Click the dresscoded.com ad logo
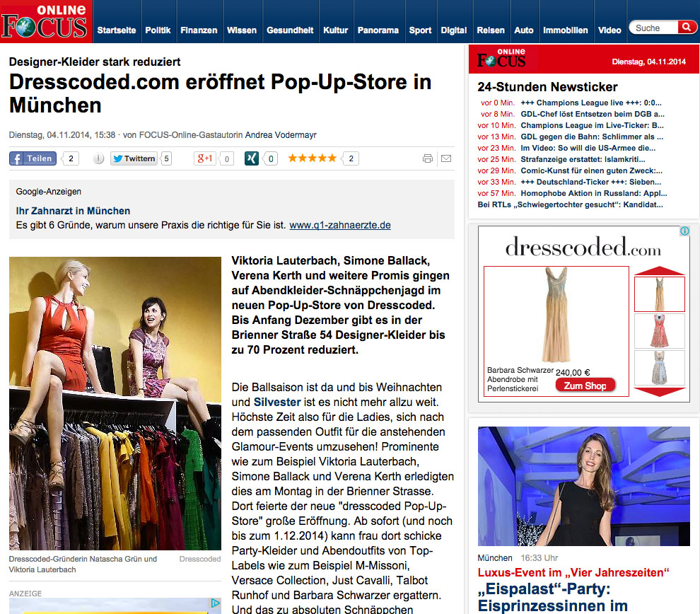700x614 pixels. tap(583, 246)
